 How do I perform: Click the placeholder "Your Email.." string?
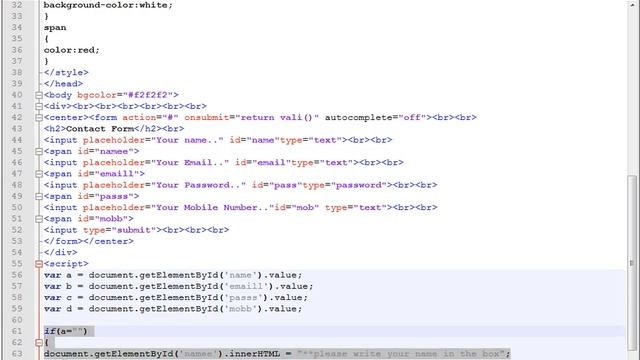(x=190, y=162)
